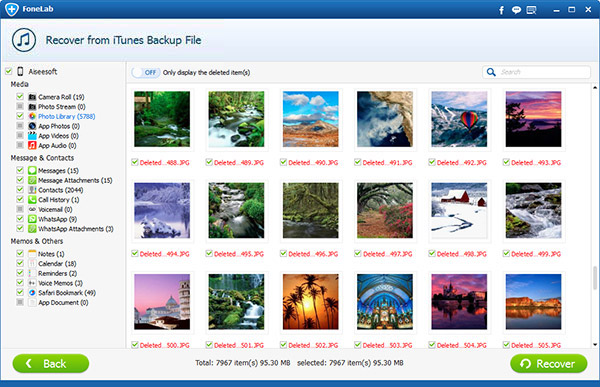The width and height of the screenshot is (600, 387).
Task: Click the Deleted...501.JPG file name
Action: point(239,345)
